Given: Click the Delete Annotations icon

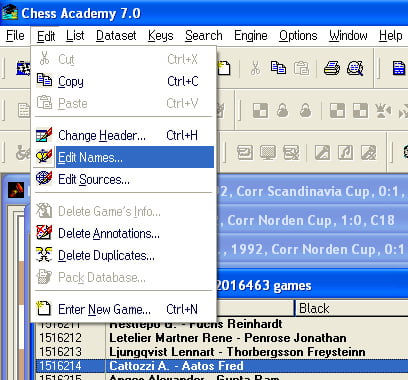Looking at the screenshot, I should click(x=44, y=233).
